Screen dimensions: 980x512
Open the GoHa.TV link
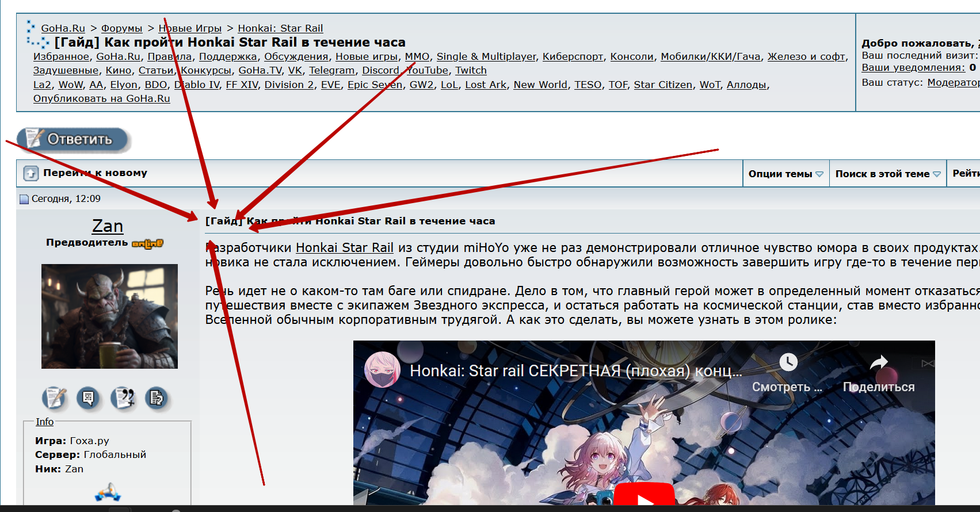pos(260,70)
